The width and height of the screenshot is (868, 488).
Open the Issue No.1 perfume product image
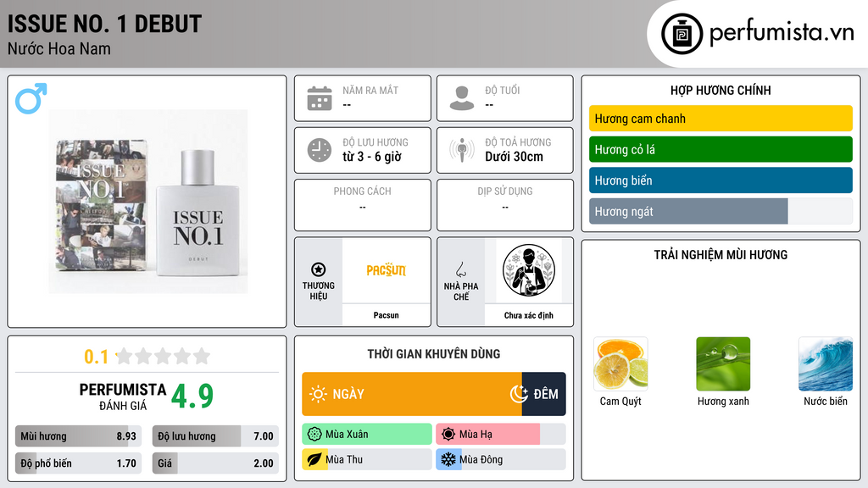coord(148,202)
